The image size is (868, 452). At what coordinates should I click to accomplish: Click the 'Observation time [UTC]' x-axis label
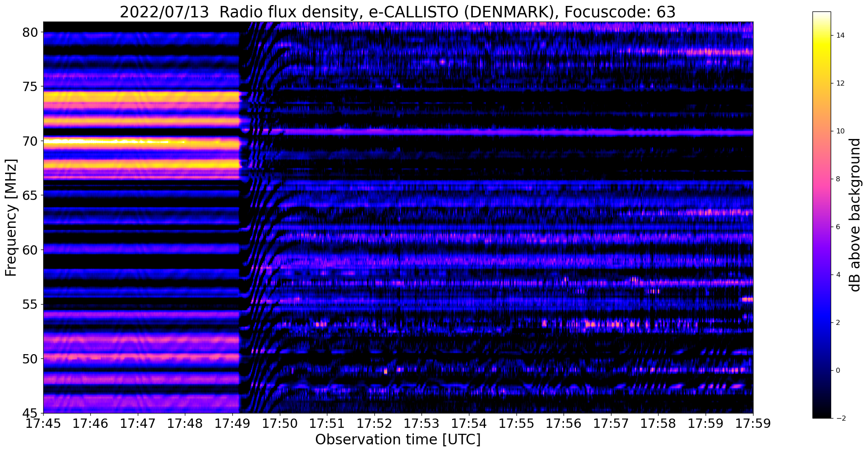point(398,439)
